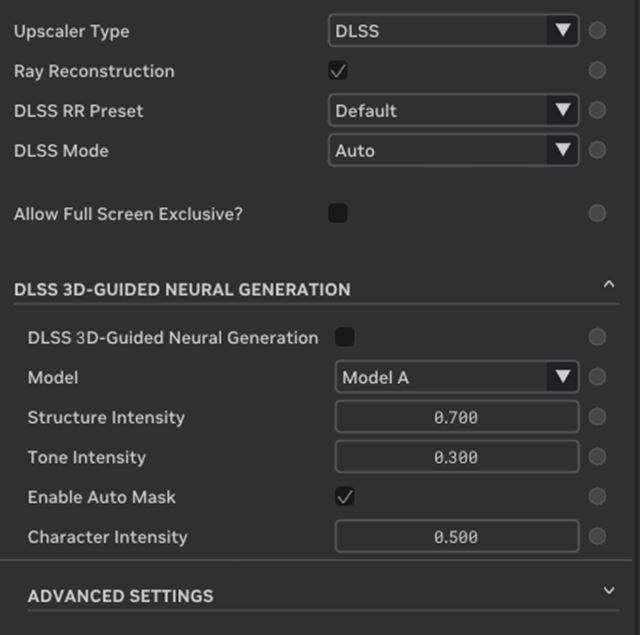Expand the Advanced Settings section
Screen dimensions: 640x635
pyautogui.click(x=609, y=591)
